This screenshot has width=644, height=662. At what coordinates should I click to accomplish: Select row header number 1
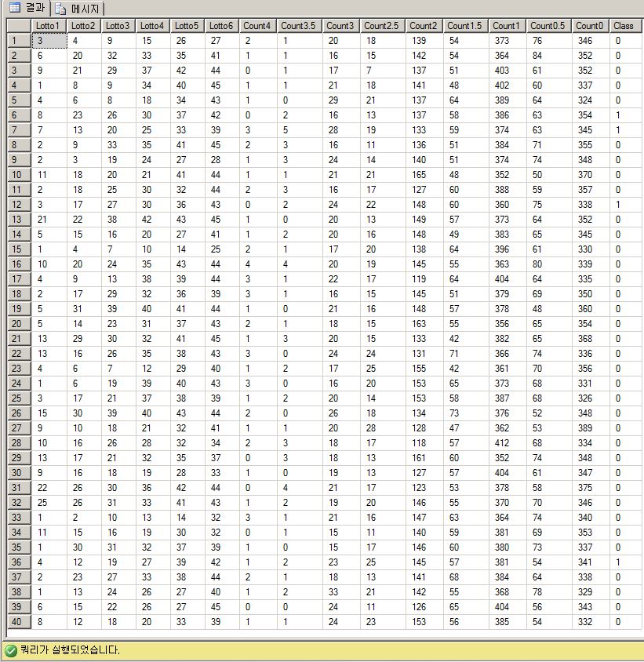[20, 41]
